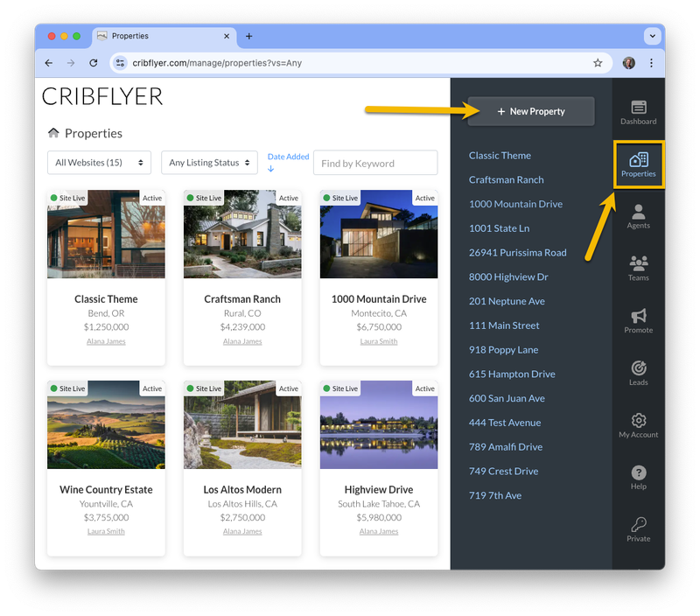Open 26941 Purissima Road in the list

click(517, 253)
